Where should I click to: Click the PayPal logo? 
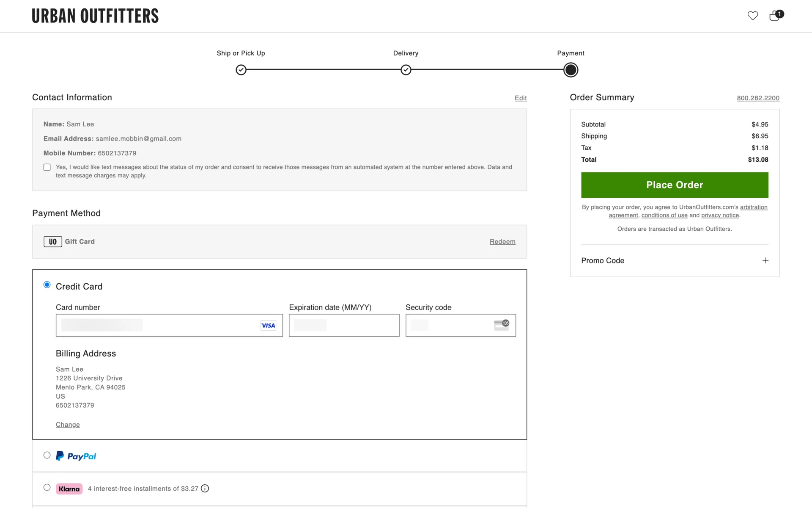[76, 456]
